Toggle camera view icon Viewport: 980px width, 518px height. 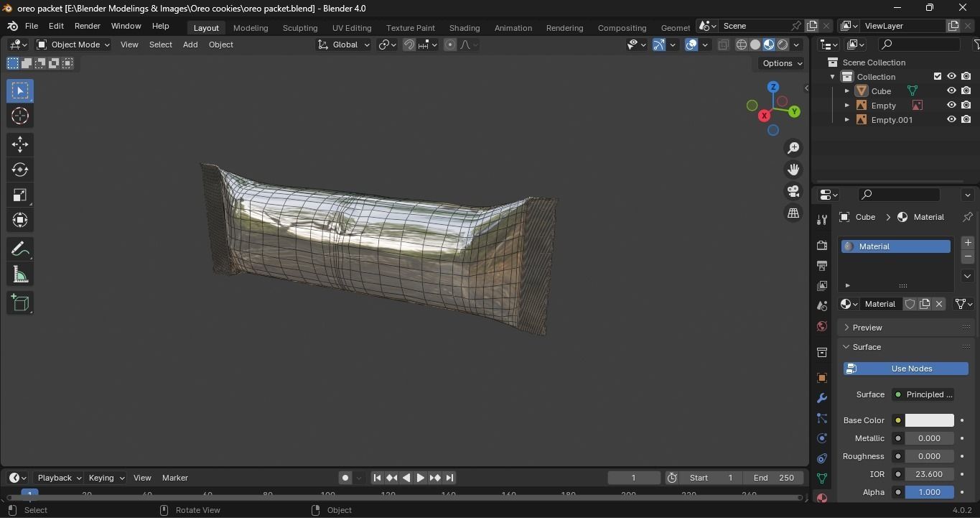(793, 191)
